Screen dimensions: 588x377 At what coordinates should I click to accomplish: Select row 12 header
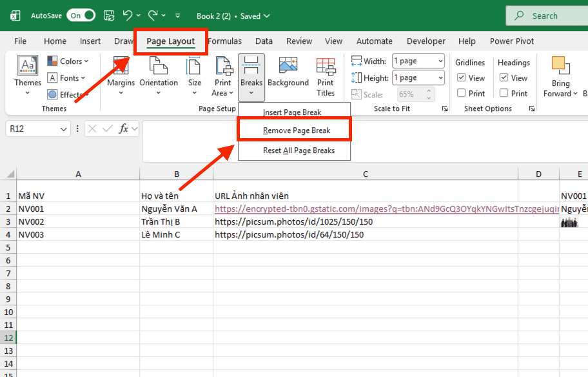click(x=8, y=338)
